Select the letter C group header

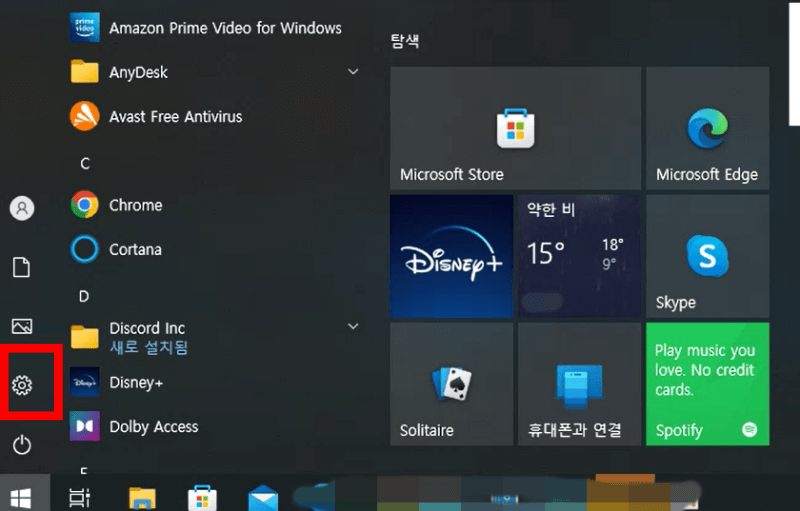click(x=85, y=164)
